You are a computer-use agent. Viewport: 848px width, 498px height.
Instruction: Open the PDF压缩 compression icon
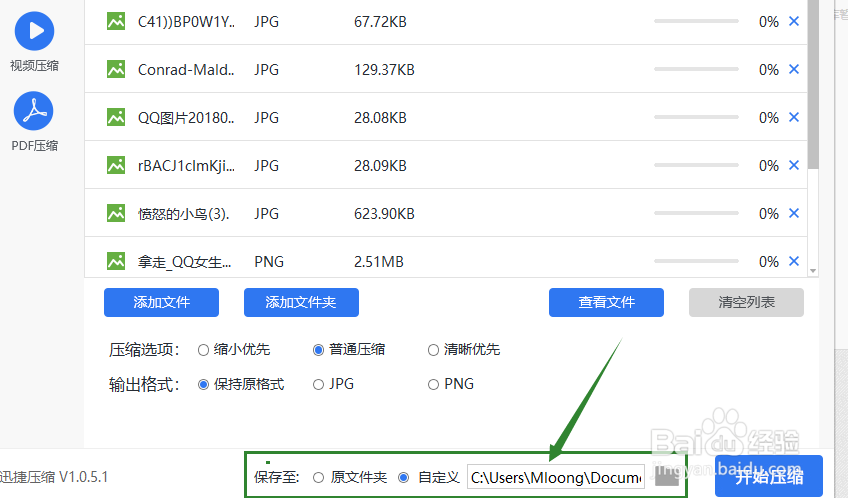tap(34, 111)
